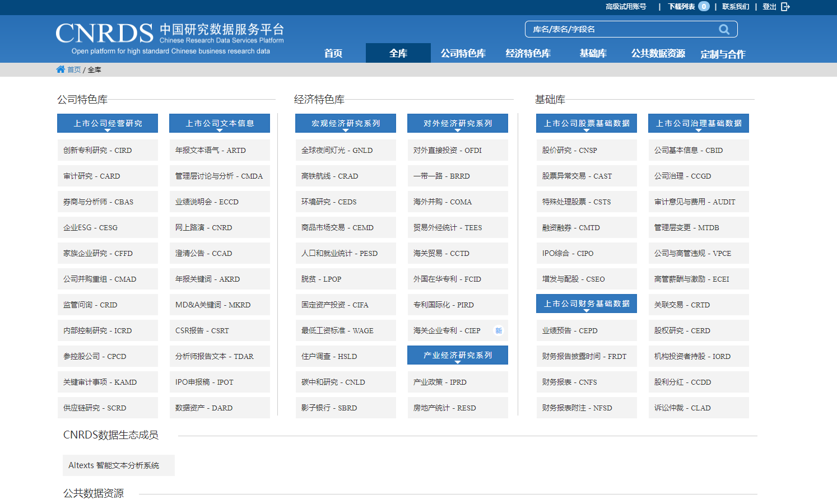This screenshot has width=837, height=504.
Task: Click 高级试用账号 in top bar
Action: (626, 7)
